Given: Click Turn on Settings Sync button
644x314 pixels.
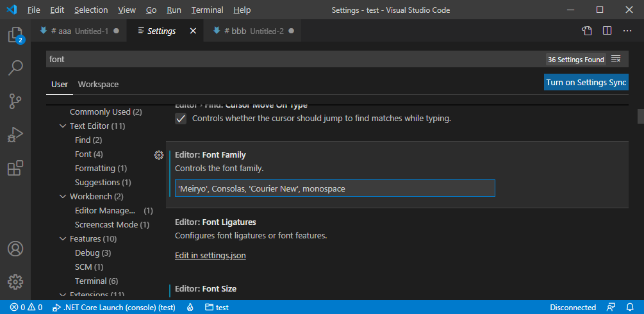Looking at the screenshot, I should pos(586,82).
